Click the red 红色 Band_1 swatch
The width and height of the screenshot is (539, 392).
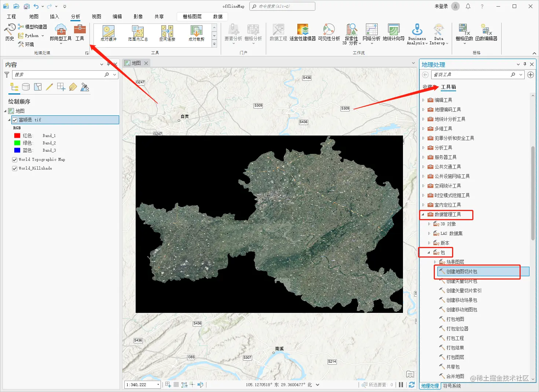[17, 136]
